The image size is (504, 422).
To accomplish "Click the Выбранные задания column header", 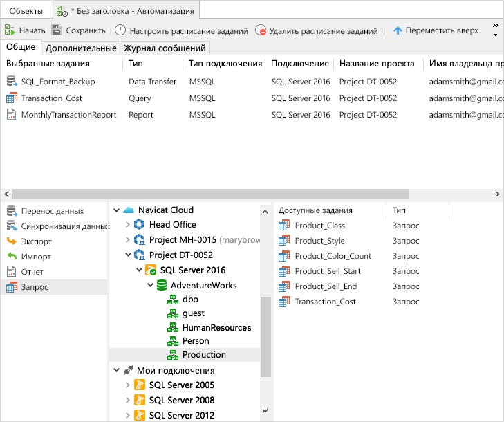I will pos(48,64).
